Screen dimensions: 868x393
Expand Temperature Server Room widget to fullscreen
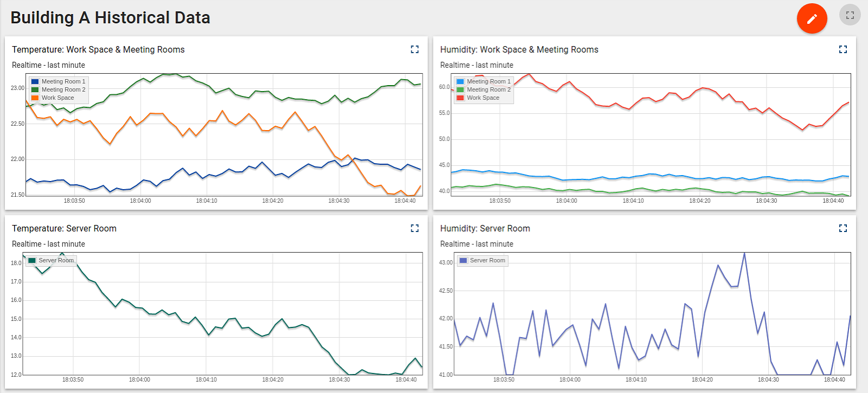coord(414,228)
